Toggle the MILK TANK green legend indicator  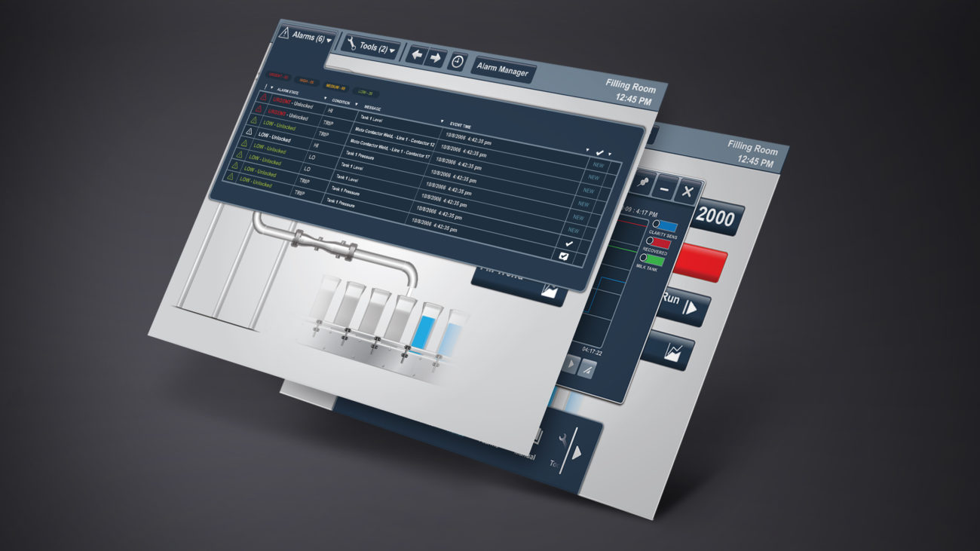pos(655,259)
